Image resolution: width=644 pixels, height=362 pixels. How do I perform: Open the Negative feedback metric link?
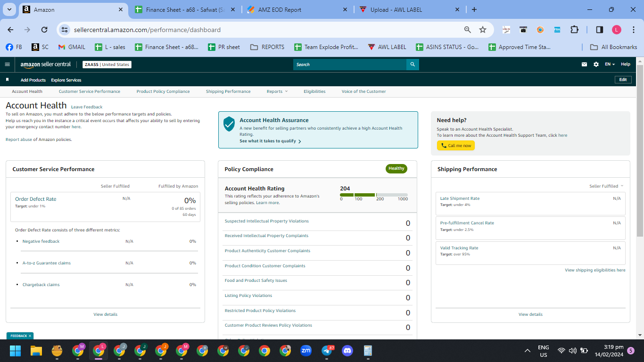(41, 241)
